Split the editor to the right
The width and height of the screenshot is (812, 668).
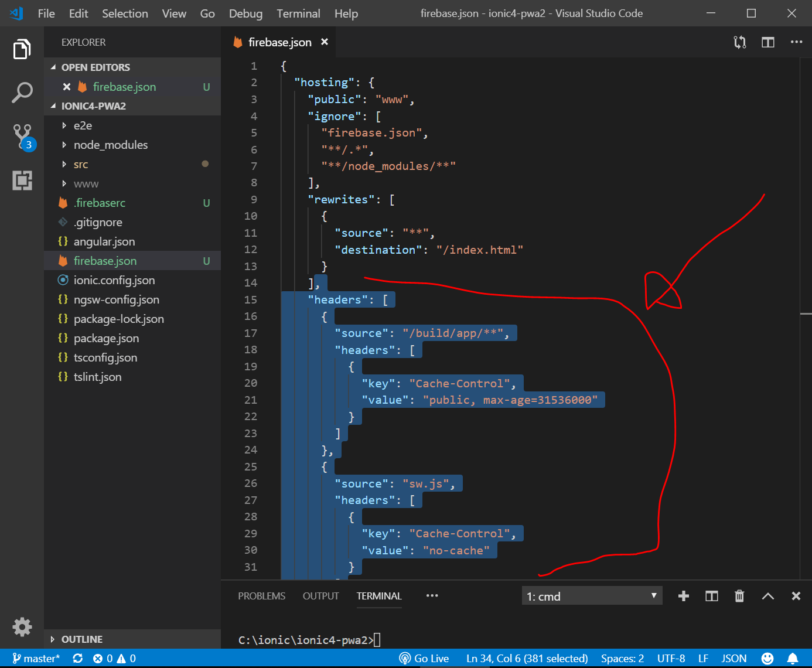(768, 42)
